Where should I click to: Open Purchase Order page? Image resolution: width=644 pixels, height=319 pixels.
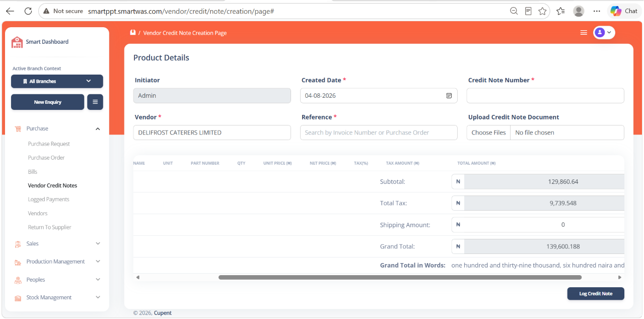click(x=46, y=158)
